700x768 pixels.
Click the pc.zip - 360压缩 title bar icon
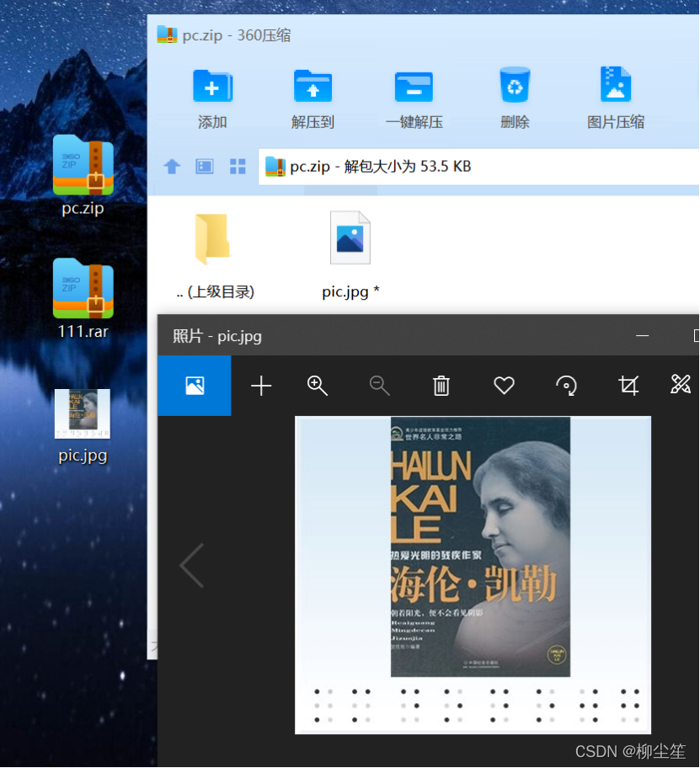click(167, 35)
